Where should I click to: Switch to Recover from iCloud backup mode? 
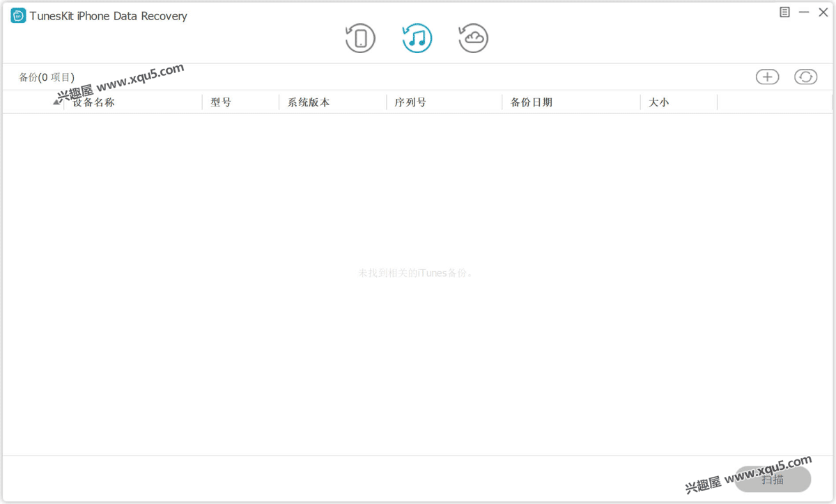pos(473,38)
